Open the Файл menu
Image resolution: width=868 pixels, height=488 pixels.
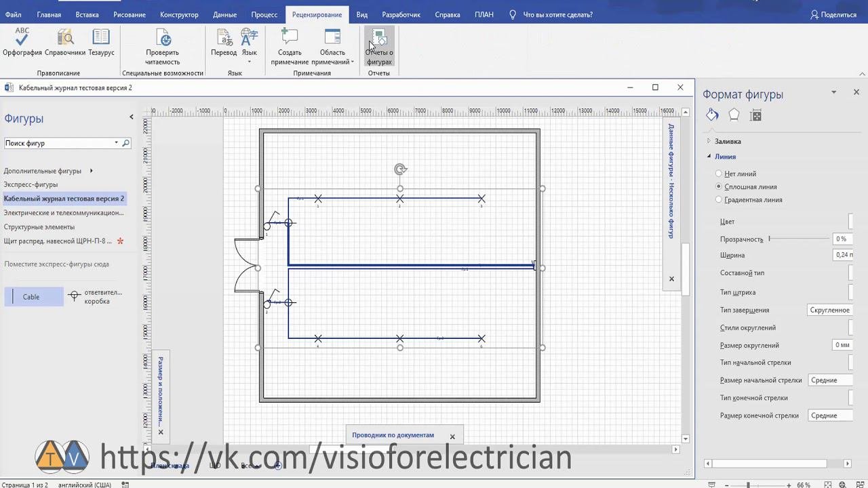coord(13,14)
